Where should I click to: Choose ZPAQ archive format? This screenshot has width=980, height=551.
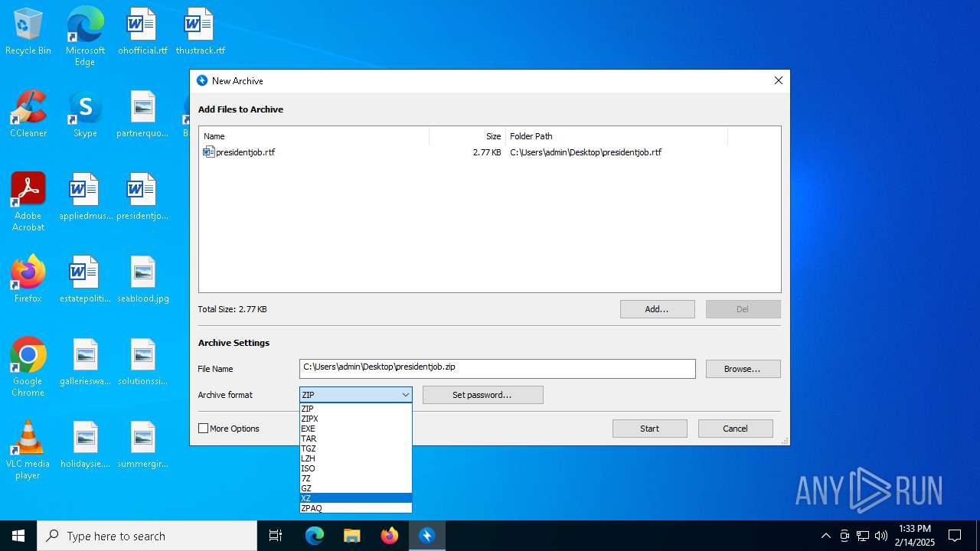coord(356,508)
